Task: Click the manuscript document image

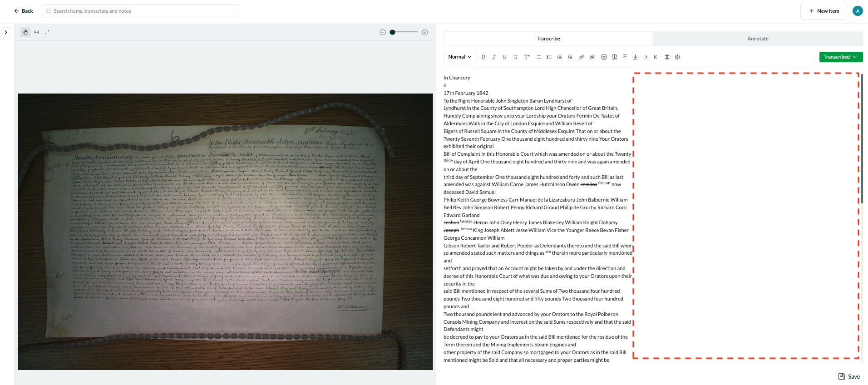Action: (x=225, y=232)
